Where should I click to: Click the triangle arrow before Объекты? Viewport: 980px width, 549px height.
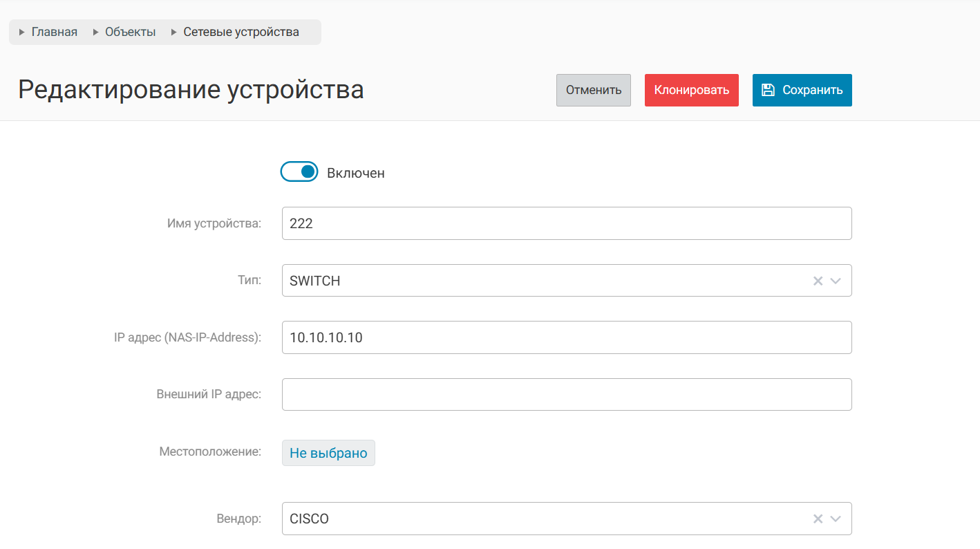pyautogui.click(x=96, y=32)
